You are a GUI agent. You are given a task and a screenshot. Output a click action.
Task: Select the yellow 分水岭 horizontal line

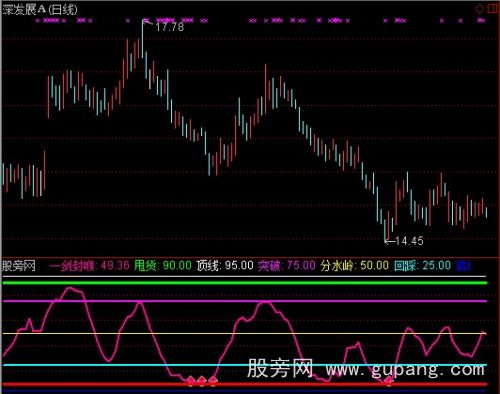click(x=245, y=333)
